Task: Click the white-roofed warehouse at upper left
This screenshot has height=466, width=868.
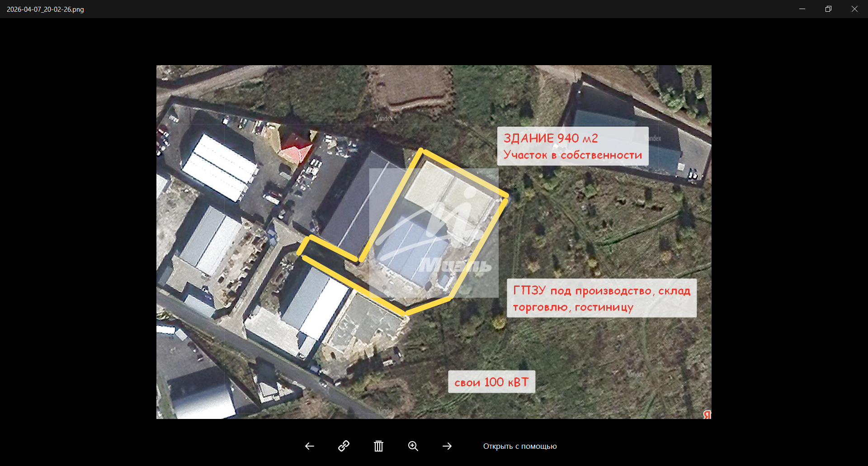Action: point(220,167)
